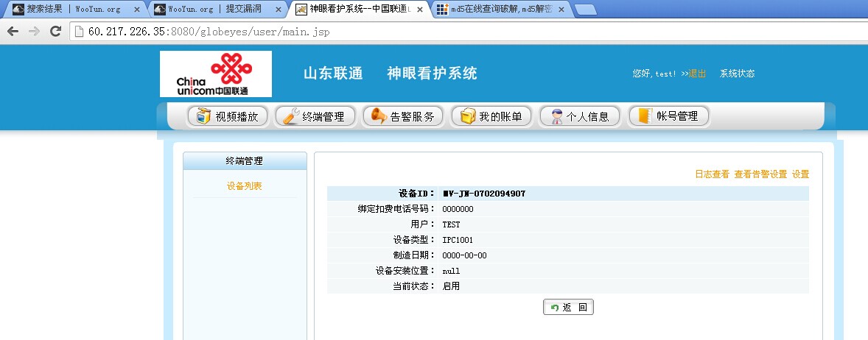
Task: Open a new browser tab
Action: 585,10
